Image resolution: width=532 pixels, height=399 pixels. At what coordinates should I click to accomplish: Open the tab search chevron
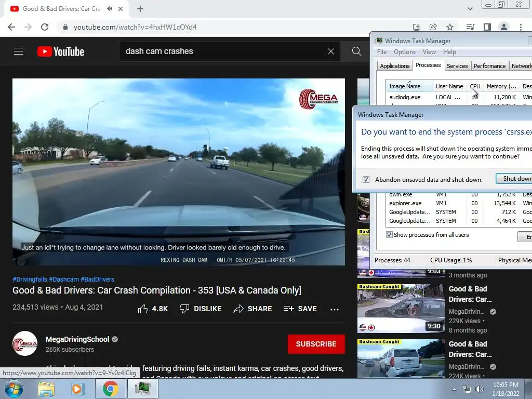tap(470, 9)
